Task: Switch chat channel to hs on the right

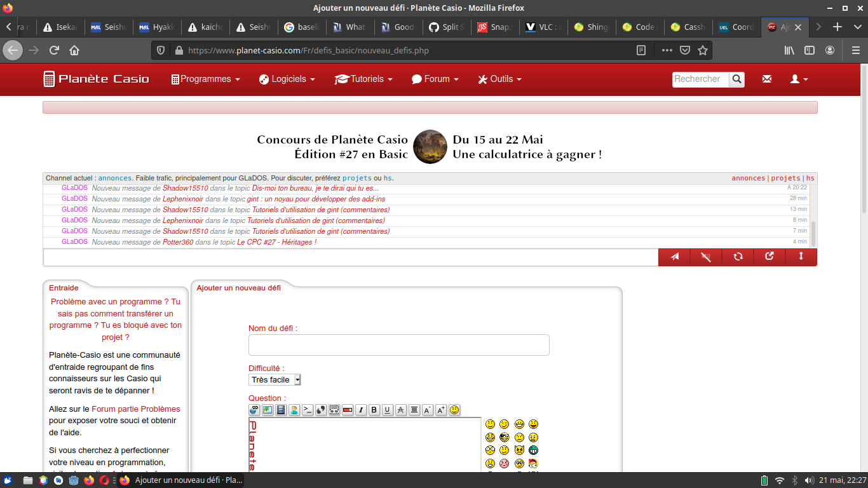Action: 810,178
